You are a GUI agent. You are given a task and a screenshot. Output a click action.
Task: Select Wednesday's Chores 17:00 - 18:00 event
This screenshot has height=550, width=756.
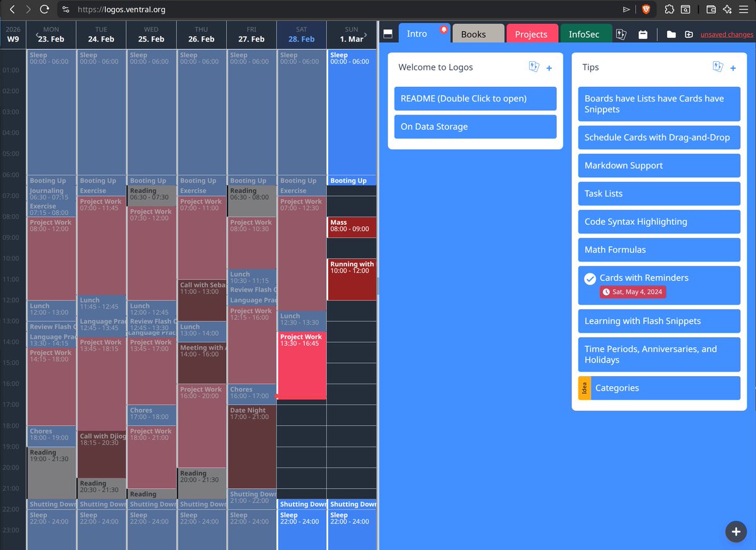click(x=151, y=416)
